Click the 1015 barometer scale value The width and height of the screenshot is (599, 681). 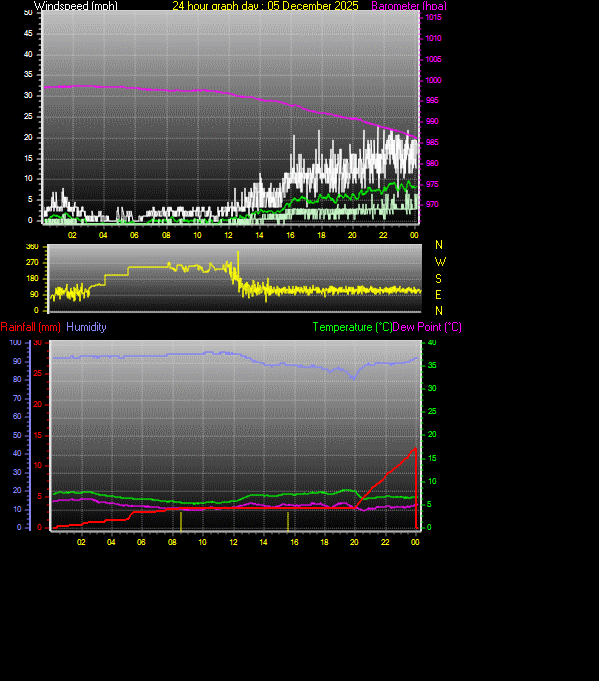[x=434, y=17]
